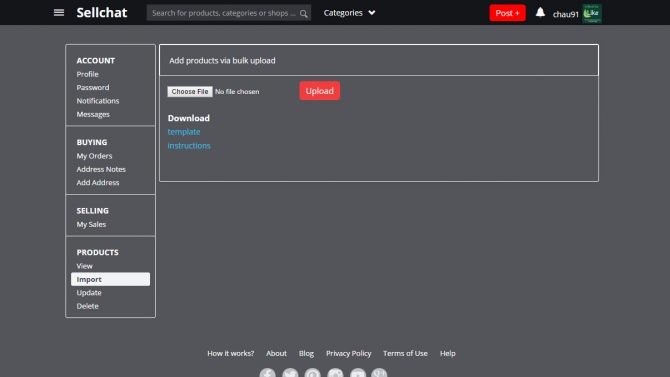
Task: Click the Choose File button
Action: click(x=190, y=91)
